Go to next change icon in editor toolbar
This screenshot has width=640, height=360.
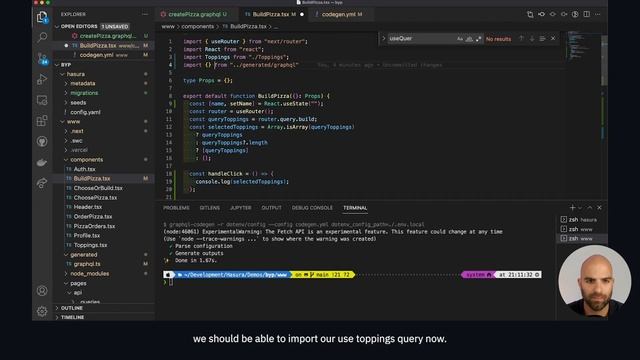click(564, 14)
